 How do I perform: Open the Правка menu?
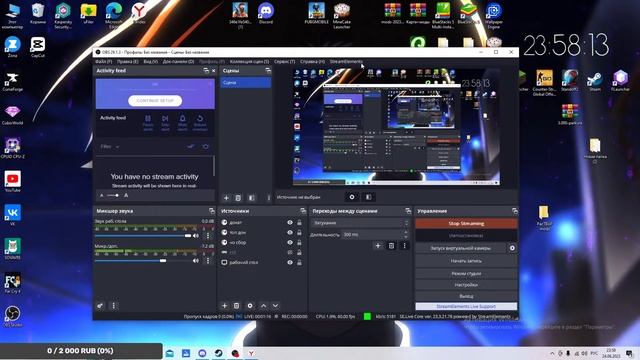(x=127, y=62)
